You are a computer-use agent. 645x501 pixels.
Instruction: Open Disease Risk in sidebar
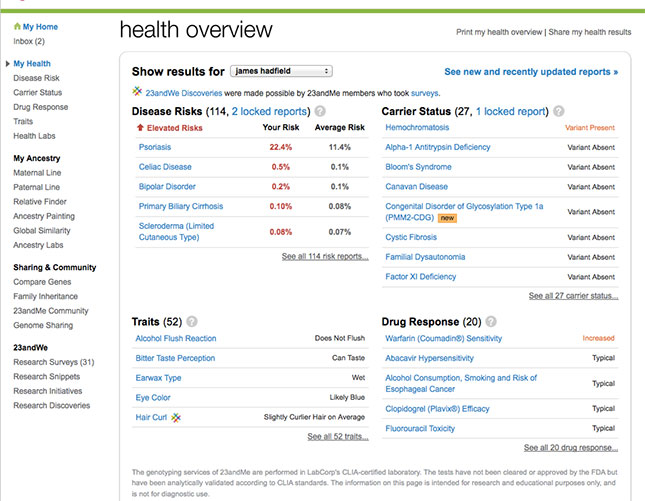36,78
